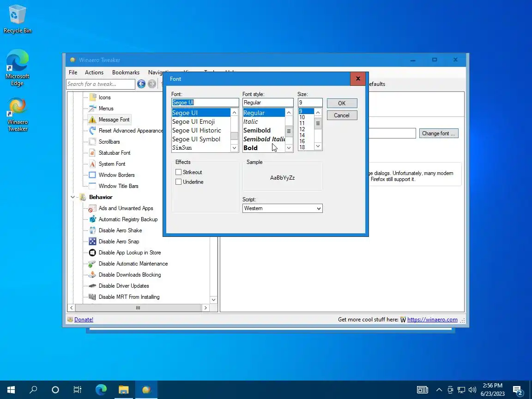Select Segoe UI Historic font

(201, 130)
